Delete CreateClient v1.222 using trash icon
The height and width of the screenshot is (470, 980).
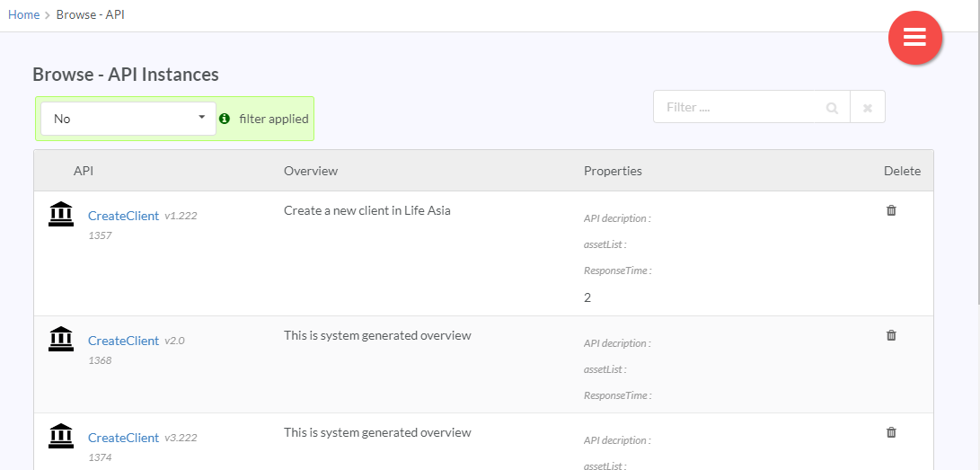coord(891,210)
